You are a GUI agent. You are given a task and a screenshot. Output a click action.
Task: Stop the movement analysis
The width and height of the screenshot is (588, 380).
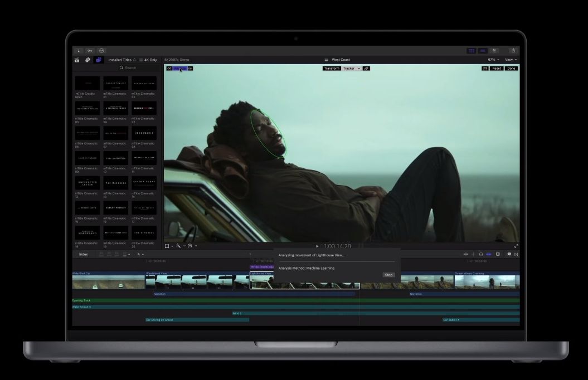point(388,275)
